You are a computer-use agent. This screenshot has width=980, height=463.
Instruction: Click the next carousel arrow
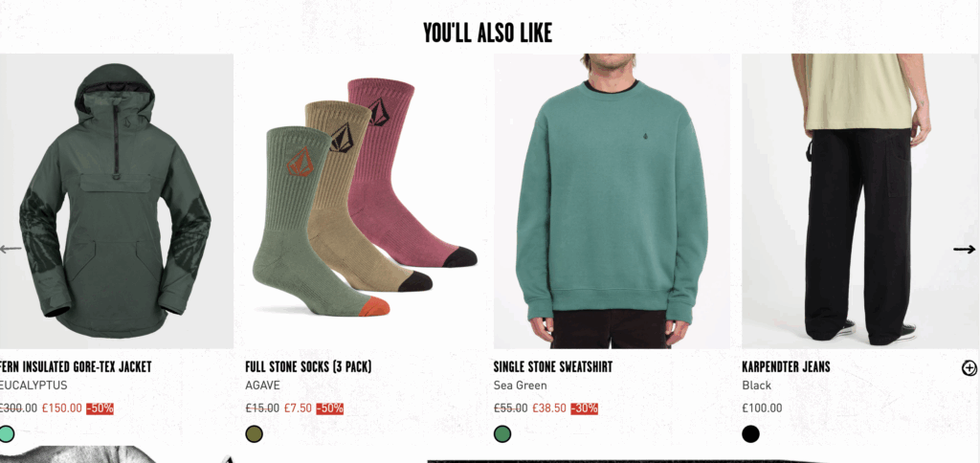(x=964, y=250)
